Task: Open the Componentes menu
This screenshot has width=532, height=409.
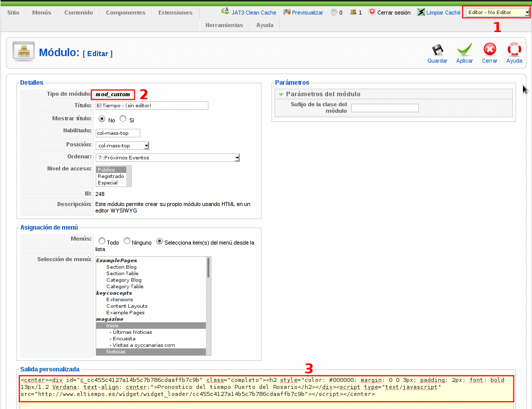Action: click(x=126, y=13)
